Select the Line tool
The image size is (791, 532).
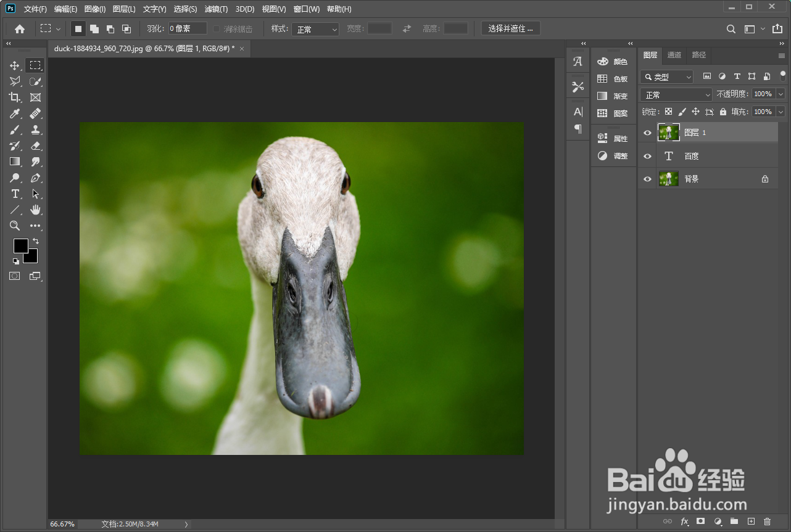[15, 210]
